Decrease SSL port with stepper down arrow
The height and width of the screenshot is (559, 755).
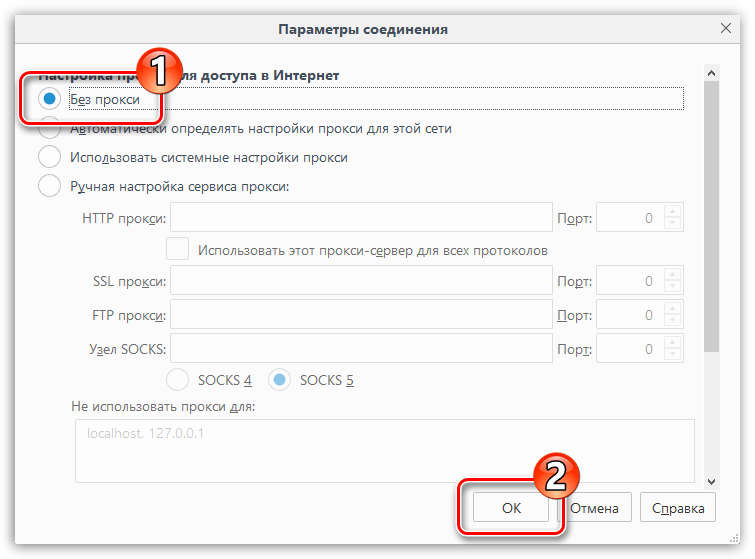pos(672,288)
